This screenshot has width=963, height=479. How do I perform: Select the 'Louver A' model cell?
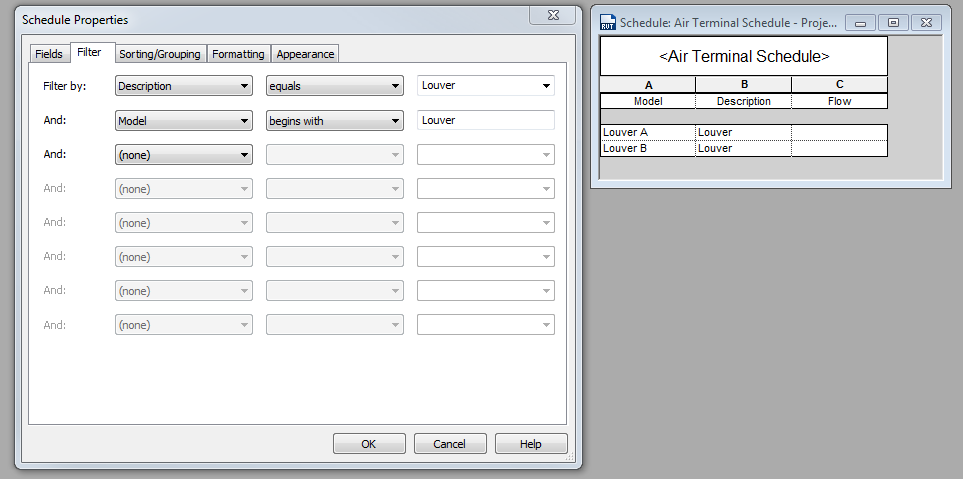pyautogui.click(x=648, y=132)
